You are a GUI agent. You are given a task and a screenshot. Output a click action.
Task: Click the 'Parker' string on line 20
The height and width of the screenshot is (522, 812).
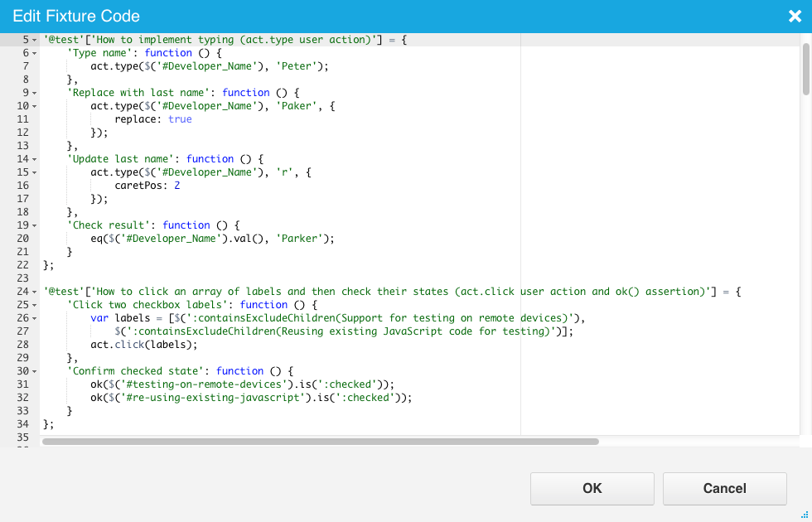pos(299,239)
